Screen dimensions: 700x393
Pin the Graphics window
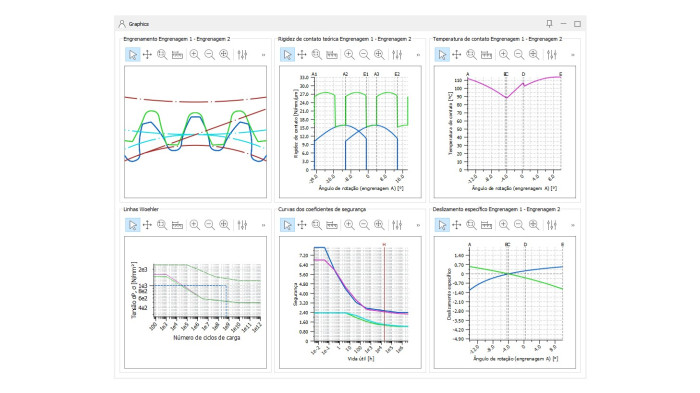550,24
